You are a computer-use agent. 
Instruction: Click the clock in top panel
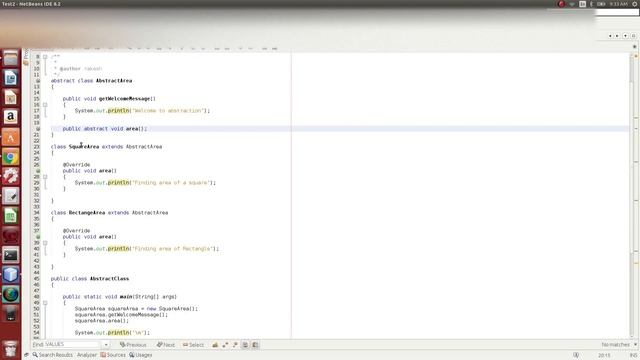[619, 4]
